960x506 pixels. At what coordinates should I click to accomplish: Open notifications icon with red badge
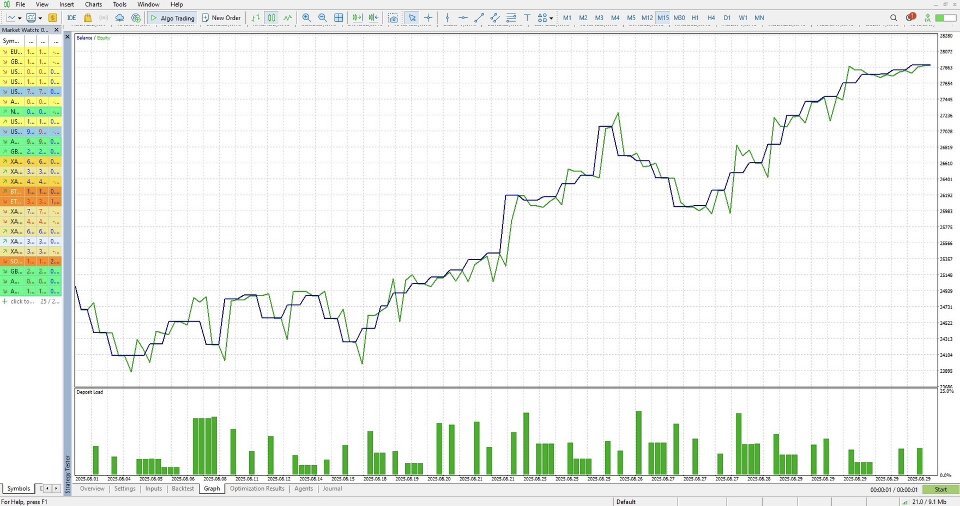pyautogui.click(x=911, y=17)
